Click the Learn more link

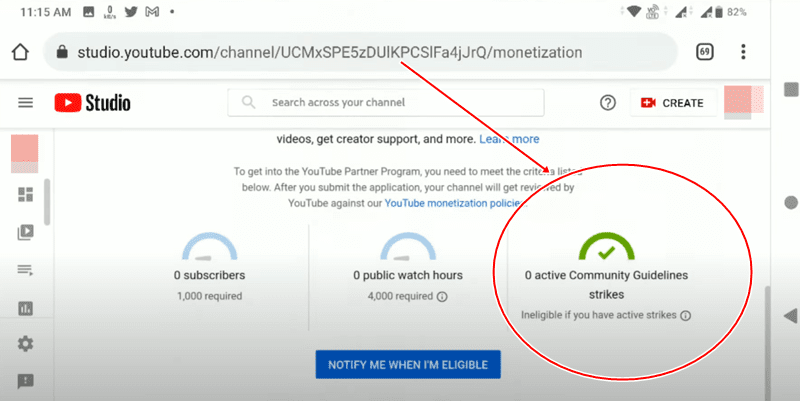point(509,139)
